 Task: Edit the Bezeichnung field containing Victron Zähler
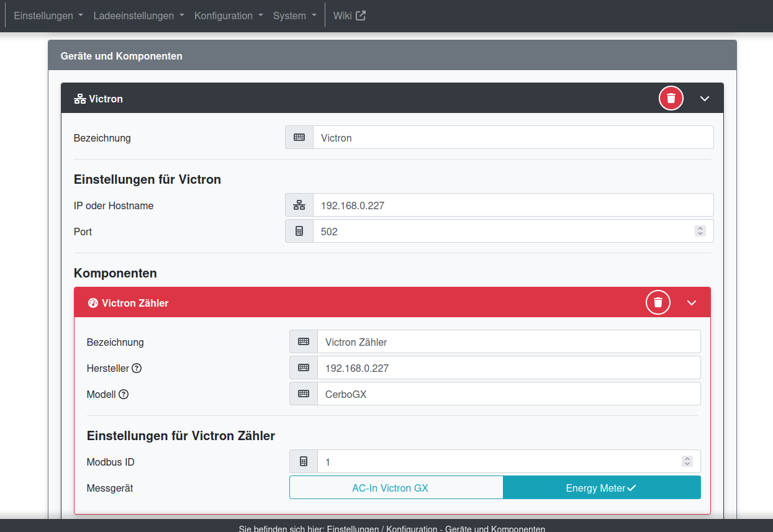(509, 341)
